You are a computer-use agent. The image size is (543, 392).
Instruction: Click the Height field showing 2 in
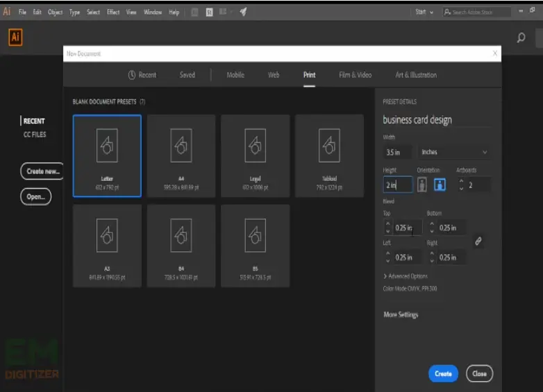pyautogui.click(x=398, y=185)
